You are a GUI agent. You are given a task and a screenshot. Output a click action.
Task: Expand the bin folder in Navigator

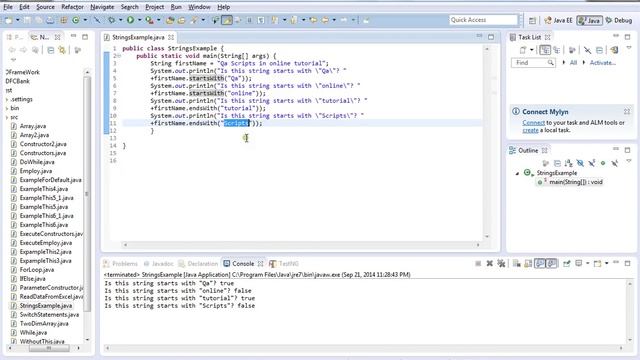(7, 108)
